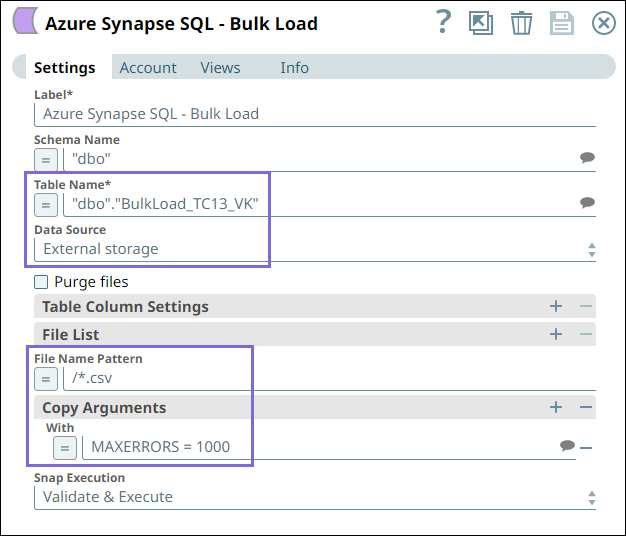Delete the snap with trash icon
Image resolution: width=626 pixels, height=536 pixels.
click(x=521, y=23)
